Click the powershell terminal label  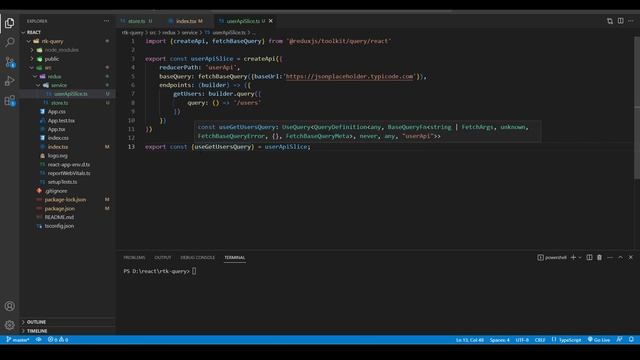click(552, 257)
